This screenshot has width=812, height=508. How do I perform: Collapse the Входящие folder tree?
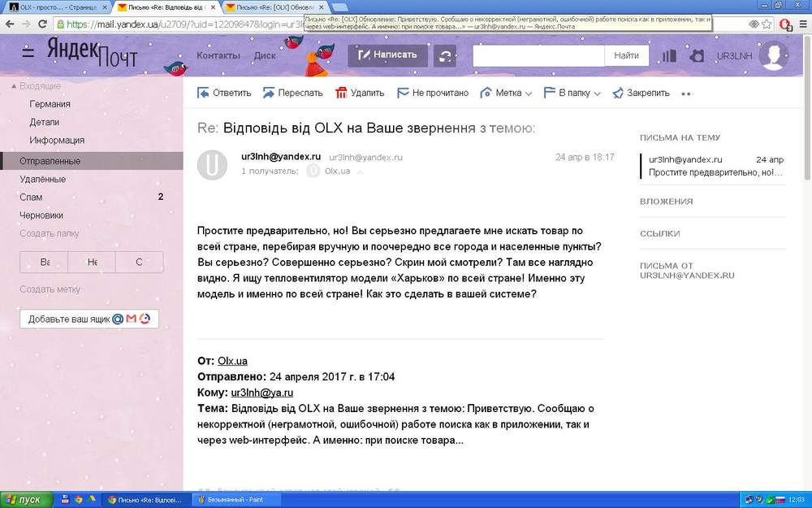(x=14, y=86)
